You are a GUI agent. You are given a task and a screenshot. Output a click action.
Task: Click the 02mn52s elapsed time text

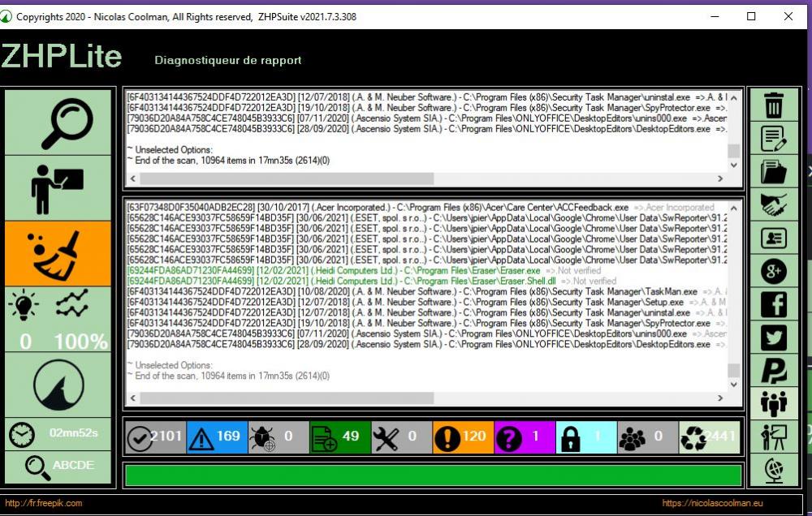(x=74, y=432)
